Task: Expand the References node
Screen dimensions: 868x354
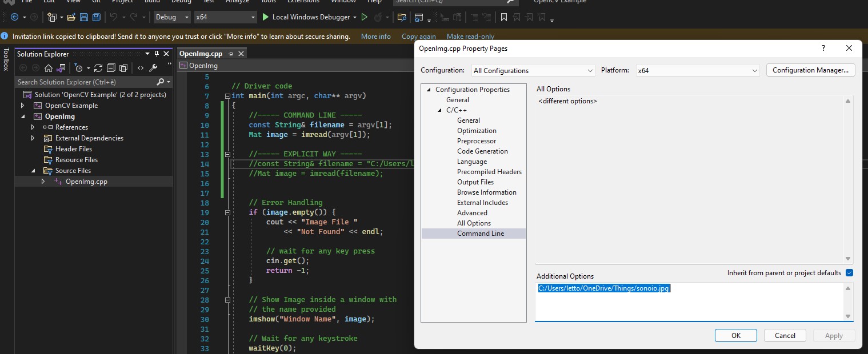Action: [x=33, y=127]
